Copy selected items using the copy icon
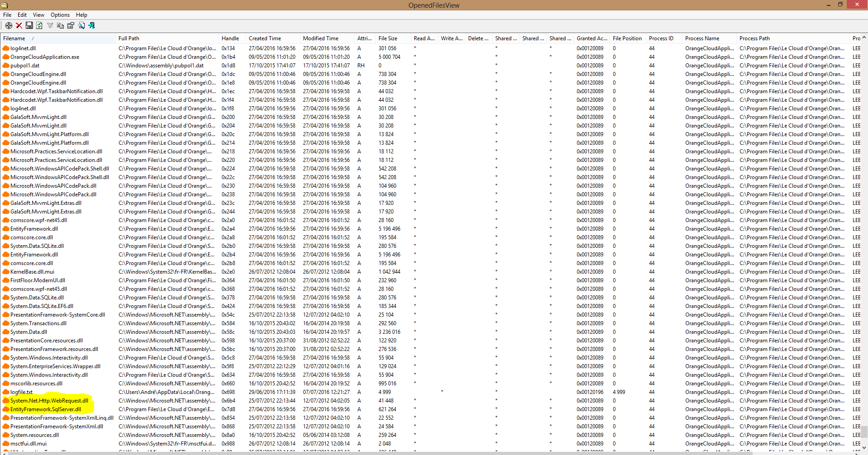 61,25
